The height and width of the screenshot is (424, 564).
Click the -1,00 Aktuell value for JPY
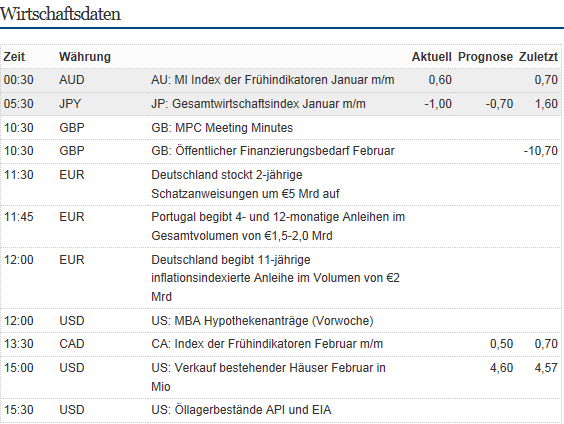(x=438, y=104)
